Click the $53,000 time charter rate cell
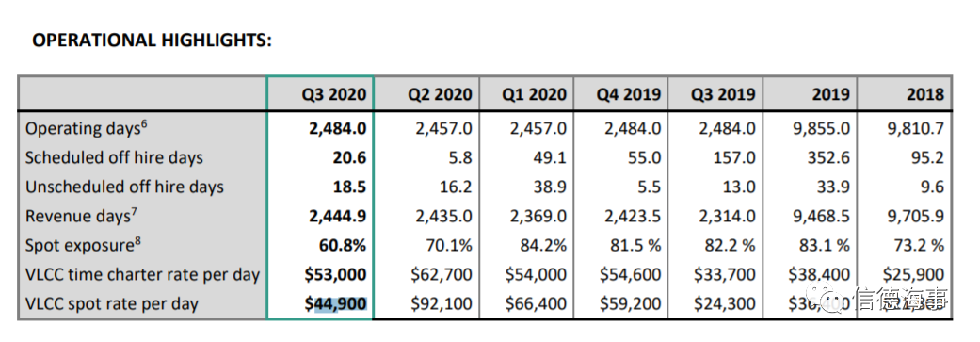Screen dimensions: 980x342 336,274
